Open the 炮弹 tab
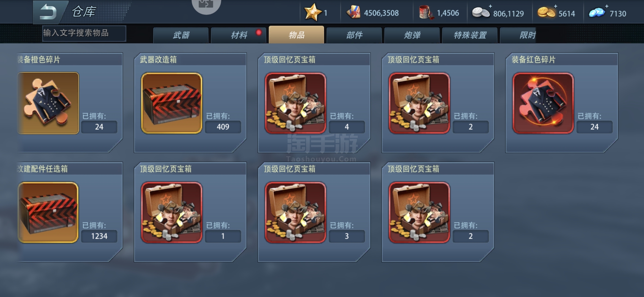Viewport: 644px width, 297px height. tap(412, 35)
